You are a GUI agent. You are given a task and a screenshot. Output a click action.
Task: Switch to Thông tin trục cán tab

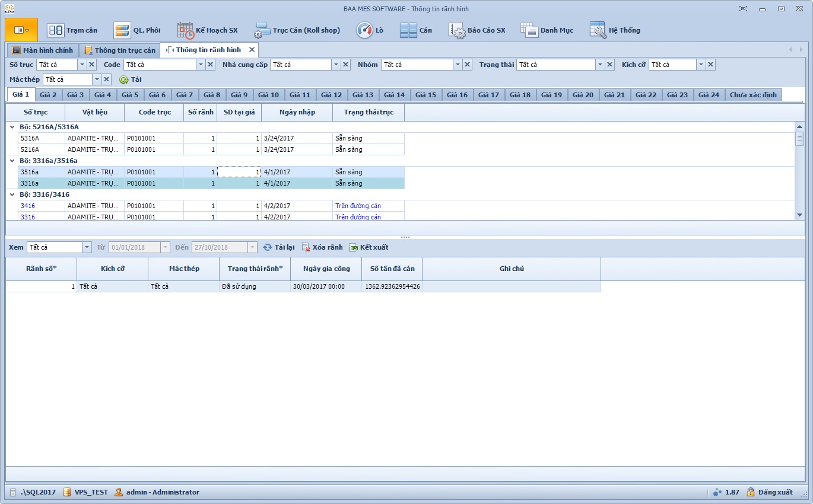point(120,50)
